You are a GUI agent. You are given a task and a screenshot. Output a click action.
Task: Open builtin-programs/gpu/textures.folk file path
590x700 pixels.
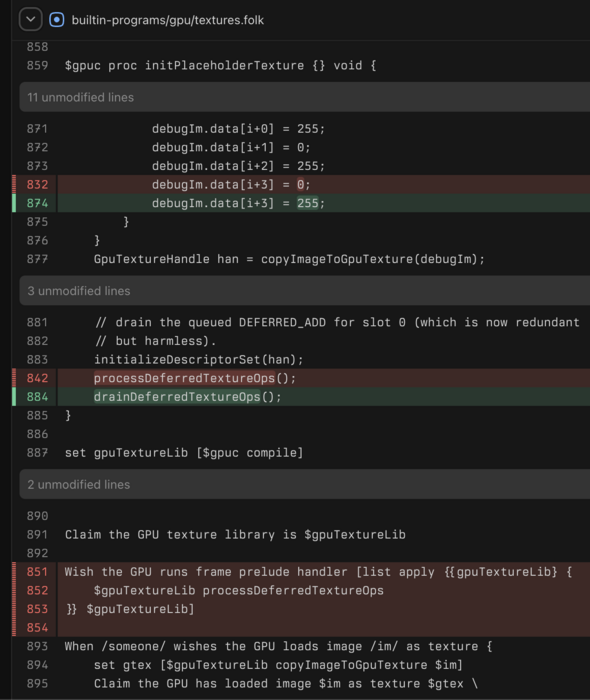pyautogui.click(x=167, y=20)
